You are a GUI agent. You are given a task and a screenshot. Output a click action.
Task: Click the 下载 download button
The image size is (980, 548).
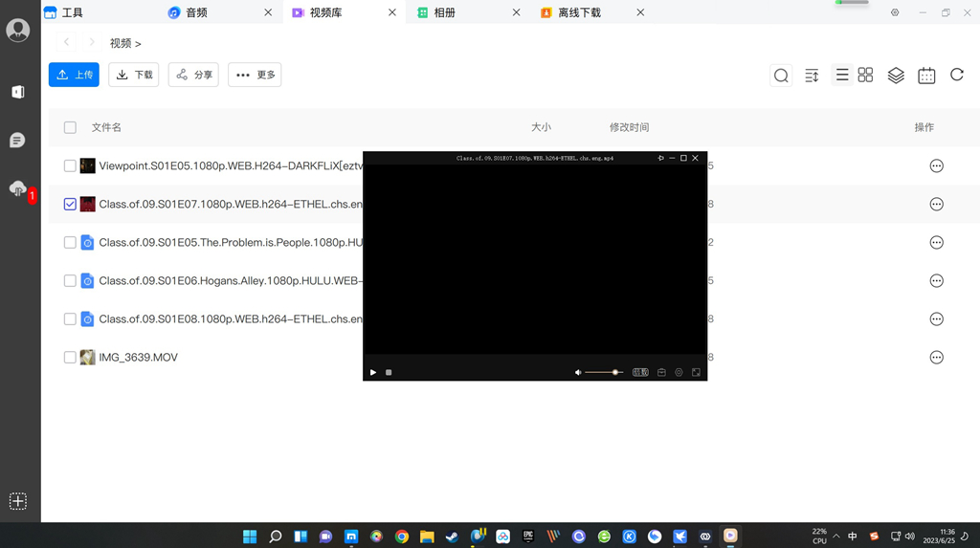click(x=134, y=75)
